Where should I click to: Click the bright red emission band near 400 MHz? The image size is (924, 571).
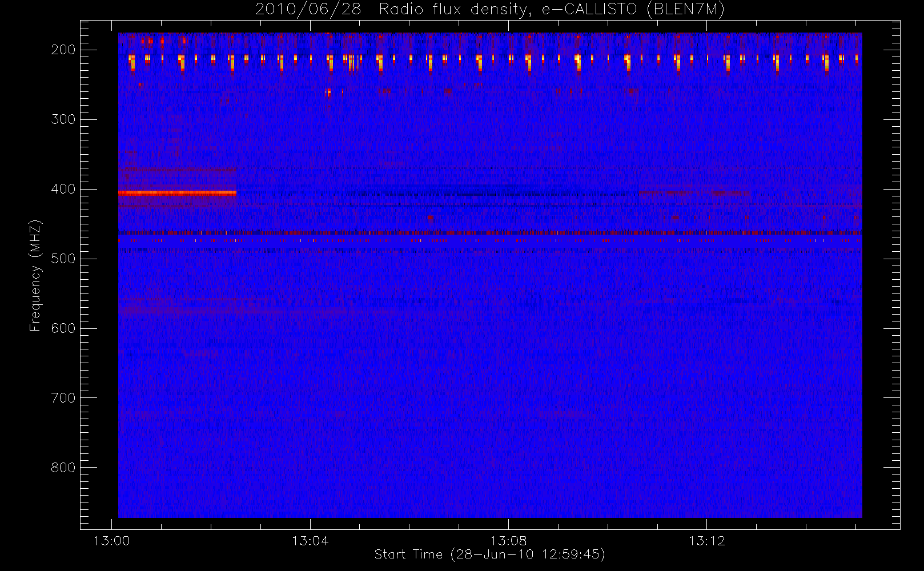point(177,193)
